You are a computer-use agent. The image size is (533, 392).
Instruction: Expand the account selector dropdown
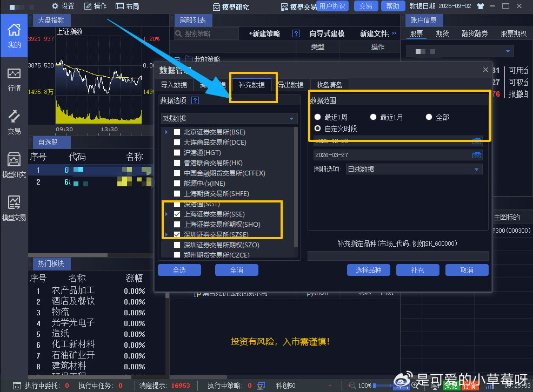tap(508, 51)
